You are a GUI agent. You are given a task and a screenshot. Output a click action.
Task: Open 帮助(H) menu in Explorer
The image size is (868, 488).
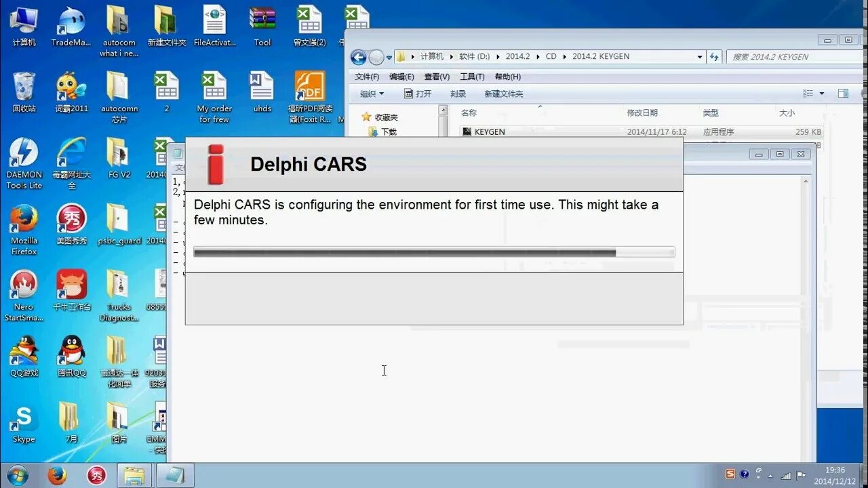click(x=508, y=77)
